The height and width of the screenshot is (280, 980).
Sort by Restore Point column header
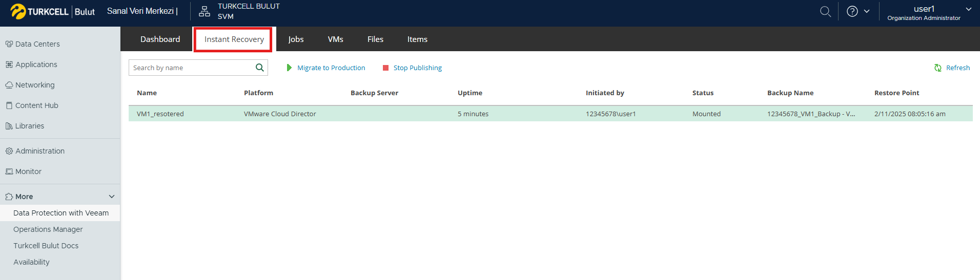[x=896, y=93]
